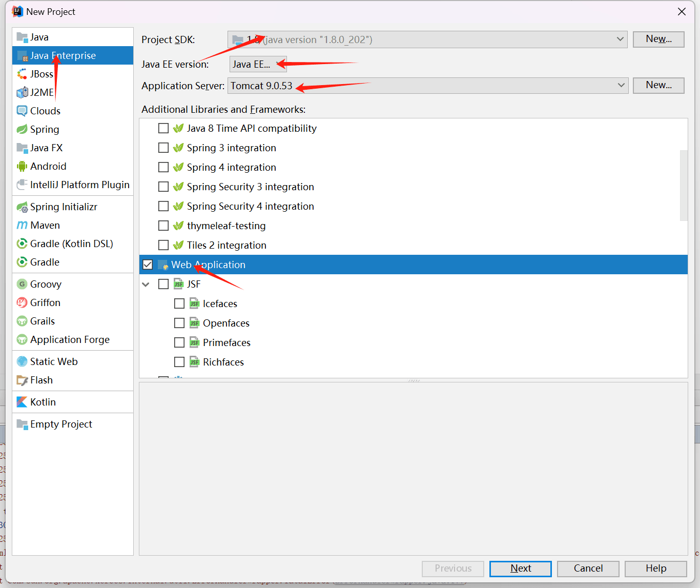
Task: Click the Spring Initializr icon
Action: pos(22,207)
